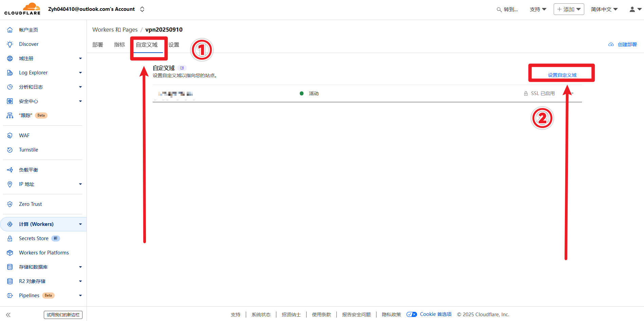
Task: Click the load balancing icon
Action: coord(10,170)
